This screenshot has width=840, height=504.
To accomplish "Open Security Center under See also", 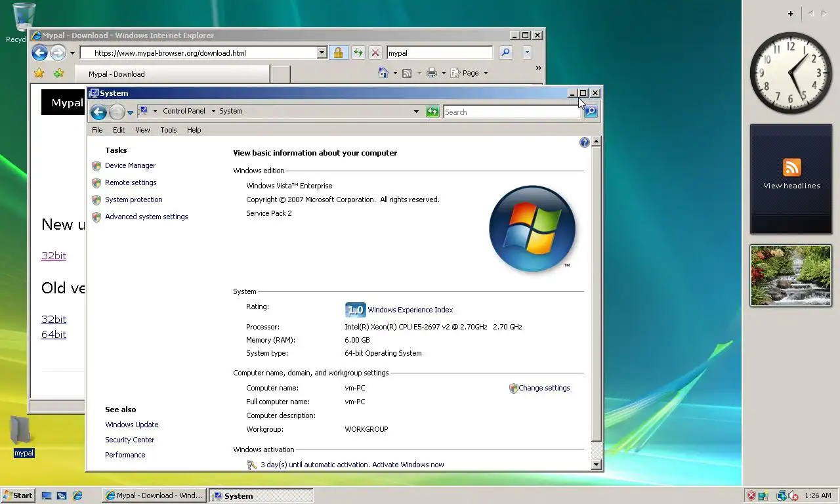I will [129, 440].
